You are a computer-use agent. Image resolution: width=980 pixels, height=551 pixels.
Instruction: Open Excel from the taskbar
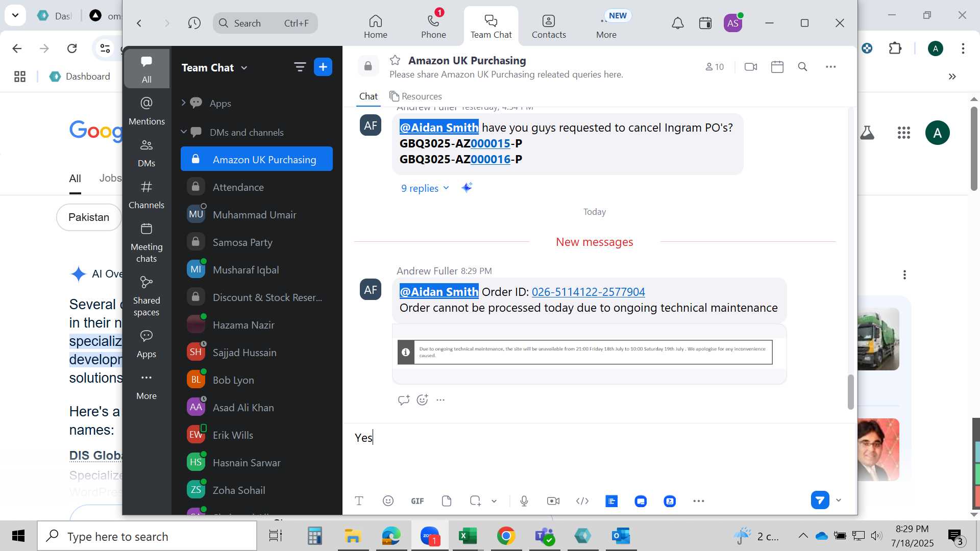click(467, 536)
